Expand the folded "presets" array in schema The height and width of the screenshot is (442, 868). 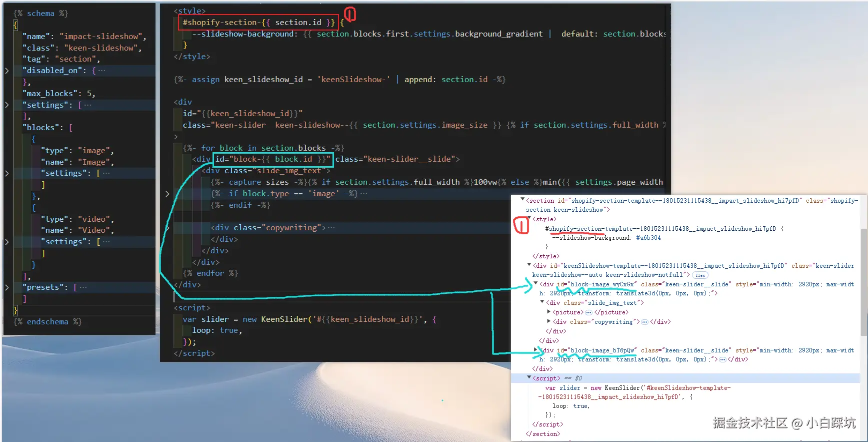(7, 287)
